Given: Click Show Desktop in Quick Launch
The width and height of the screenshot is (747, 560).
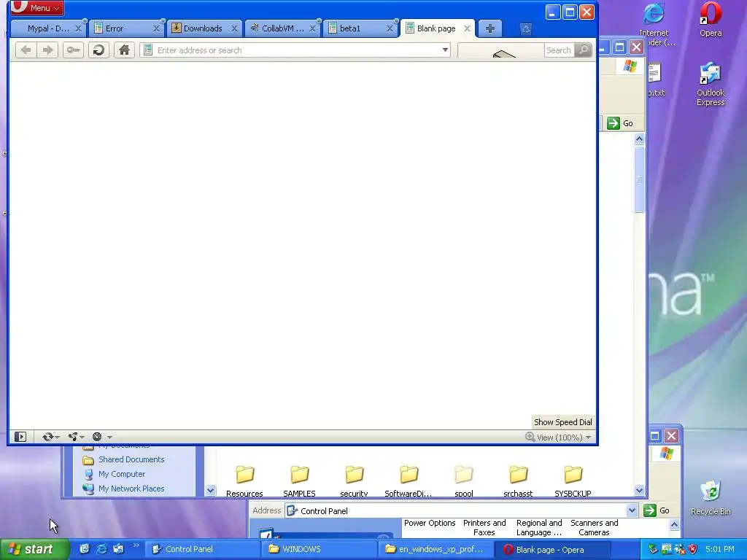Looking at the screenshot, I should click(85, 549).
